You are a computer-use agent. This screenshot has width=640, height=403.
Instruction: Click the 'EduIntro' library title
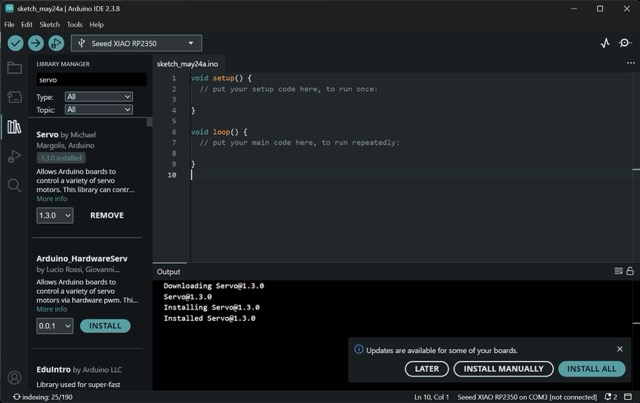point(53,370)
